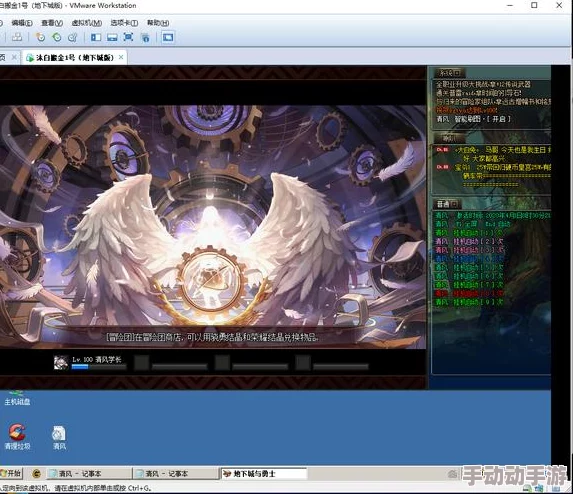
Task: Open the 选项卡(T) menu
Action: coord(124,23)
